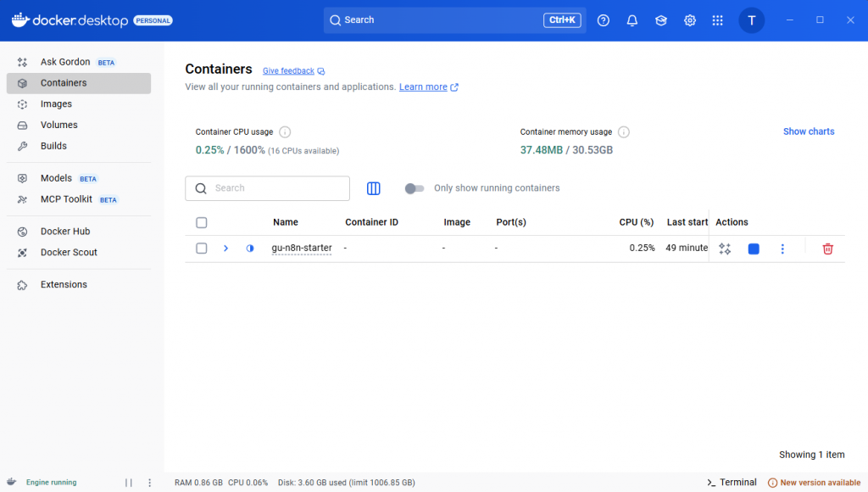Viewport: 868px width, 492px height.
Task: Pause the Docker engine
Action: click(x=129, y=483)
